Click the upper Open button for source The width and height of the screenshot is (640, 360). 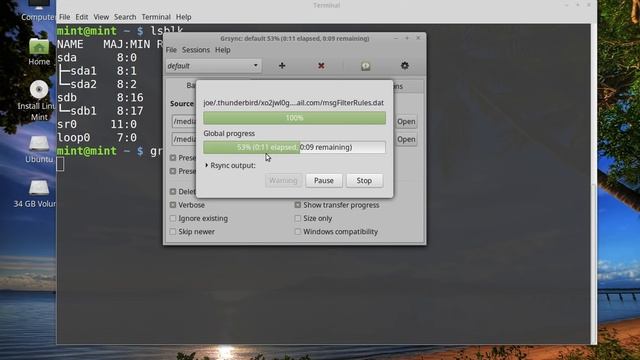(x=406, y=122)
